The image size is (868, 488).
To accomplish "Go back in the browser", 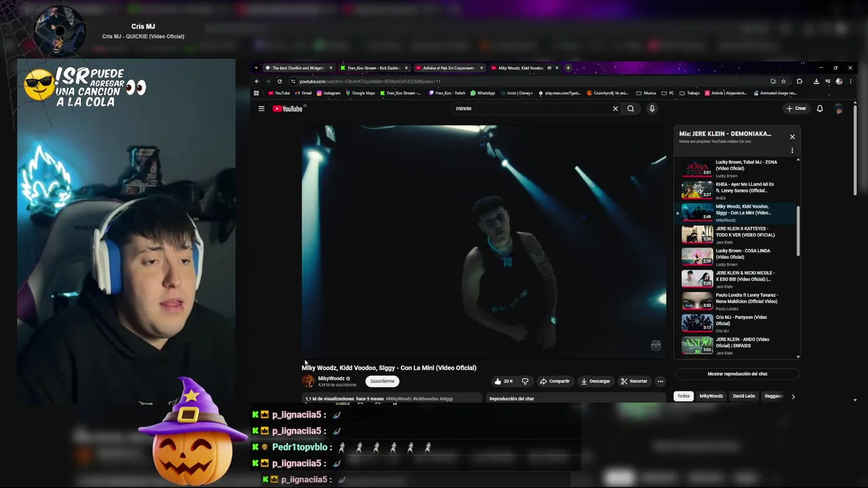I will (257, 81).
